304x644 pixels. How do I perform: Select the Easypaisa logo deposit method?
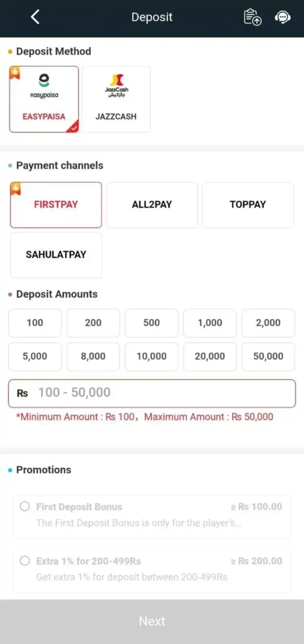click(44, 99)
